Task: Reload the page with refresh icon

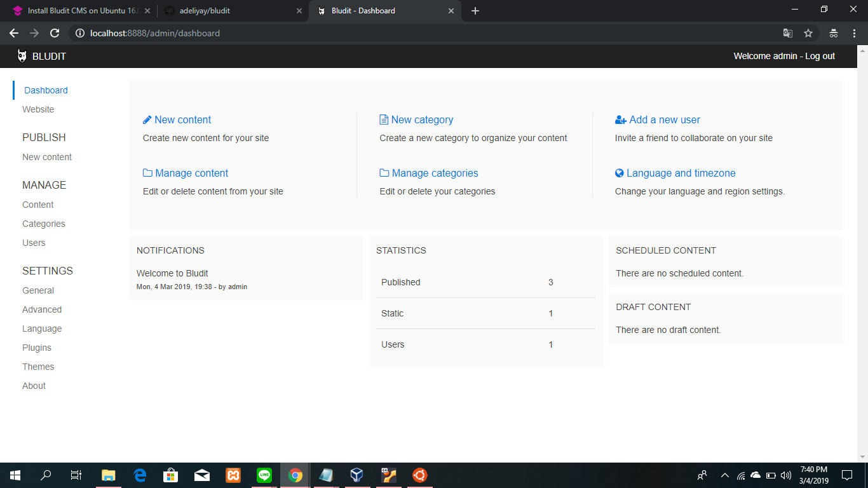Action: 55,33
